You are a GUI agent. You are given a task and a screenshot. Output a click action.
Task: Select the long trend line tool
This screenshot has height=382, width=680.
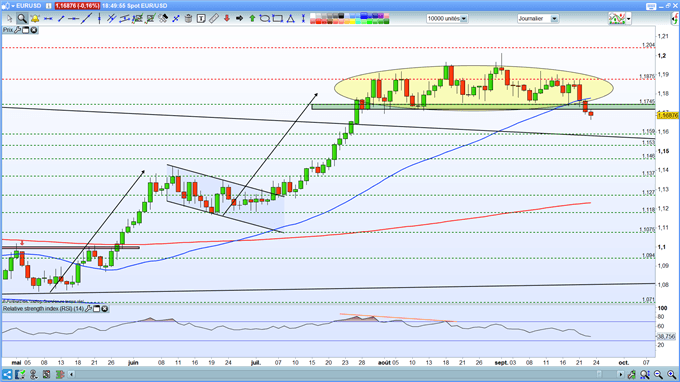point(86,19)
